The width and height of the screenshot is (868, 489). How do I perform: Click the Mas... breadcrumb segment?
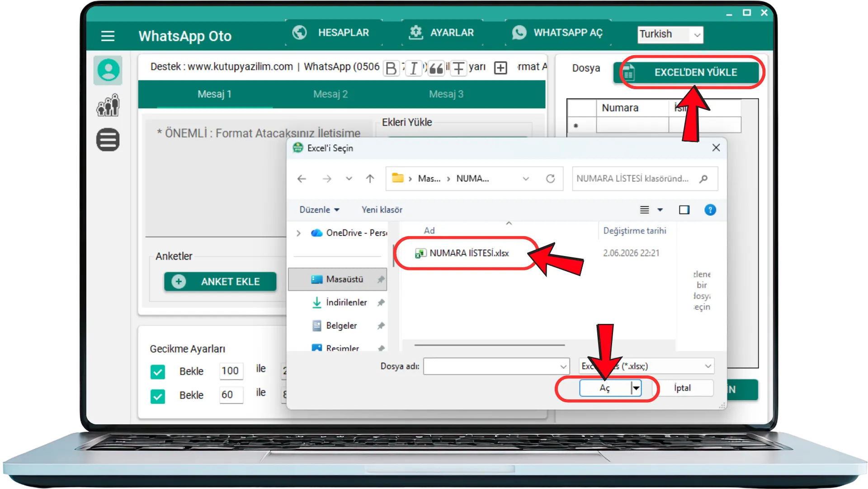tap(429, 179)
